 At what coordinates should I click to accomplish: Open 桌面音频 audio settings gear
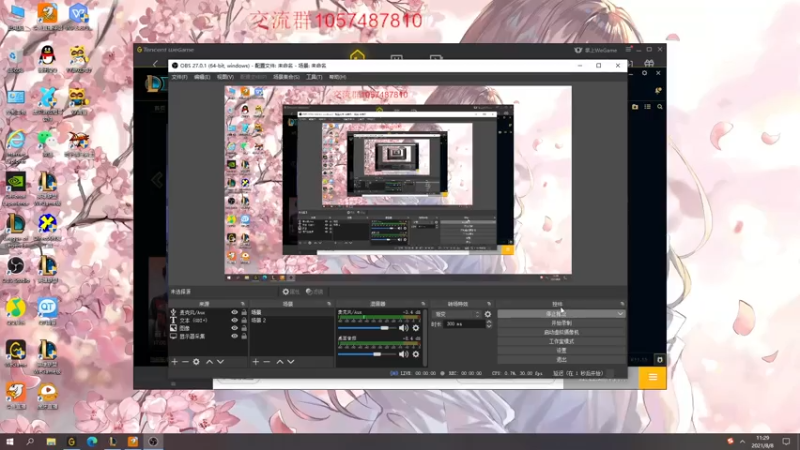tap(416, 354)
